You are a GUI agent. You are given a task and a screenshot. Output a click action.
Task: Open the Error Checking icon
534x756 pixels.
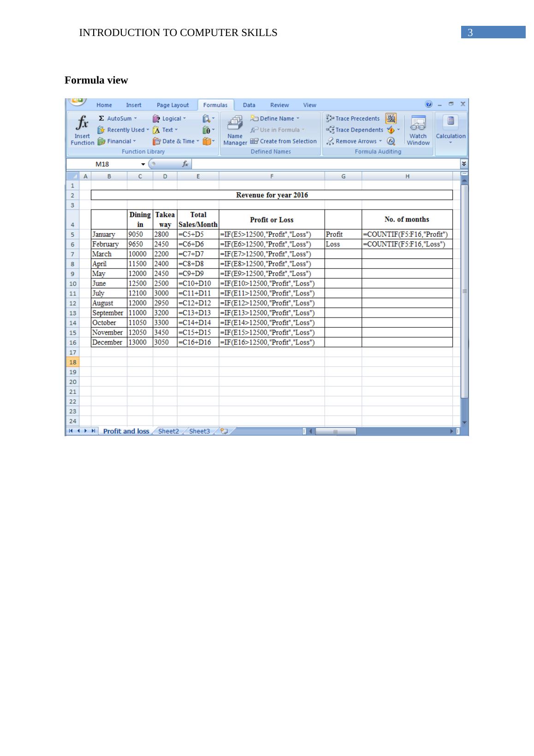coord(391,130)
